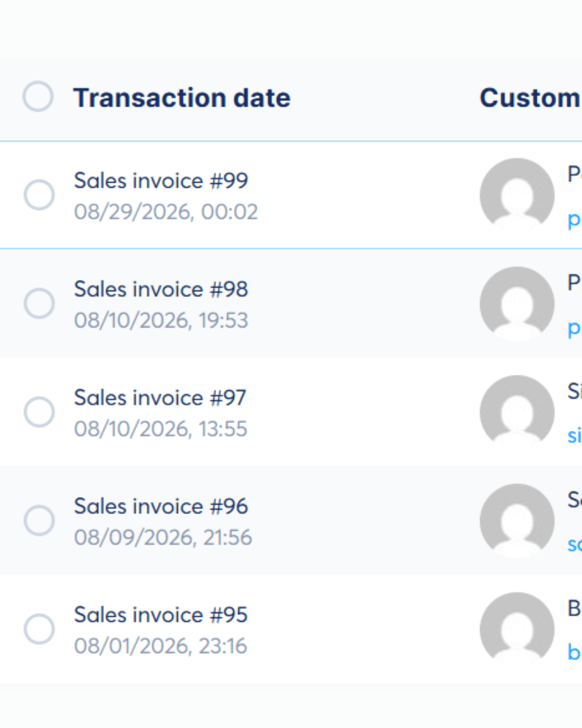The height and width of the screenshot is (728, 582).
Task: Sort by Transaction date column header
Action: 182,98
